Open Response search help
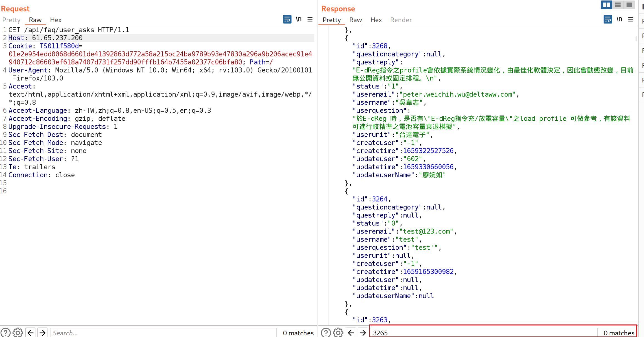Screen dimensions: 644x337 click(326, 333)
